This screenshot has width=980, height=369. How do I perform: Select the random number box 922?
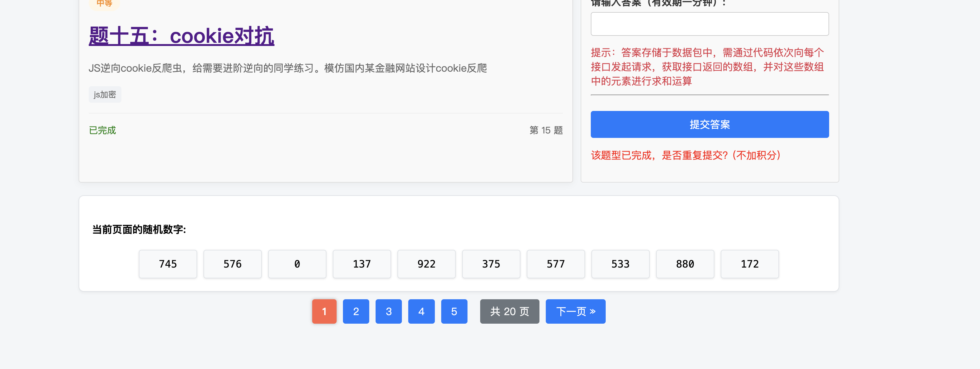pyautogui.click(x=427, y=264)
